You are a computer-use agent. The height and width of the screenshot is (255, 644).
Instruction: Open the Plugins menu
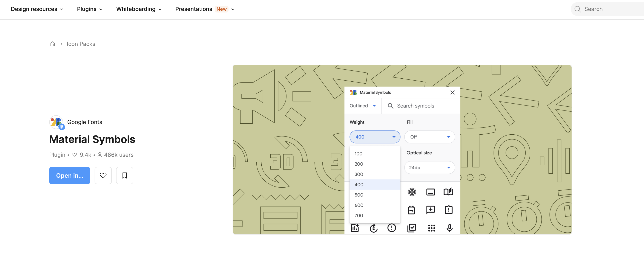pyautogui.click(x=89, y=9)
